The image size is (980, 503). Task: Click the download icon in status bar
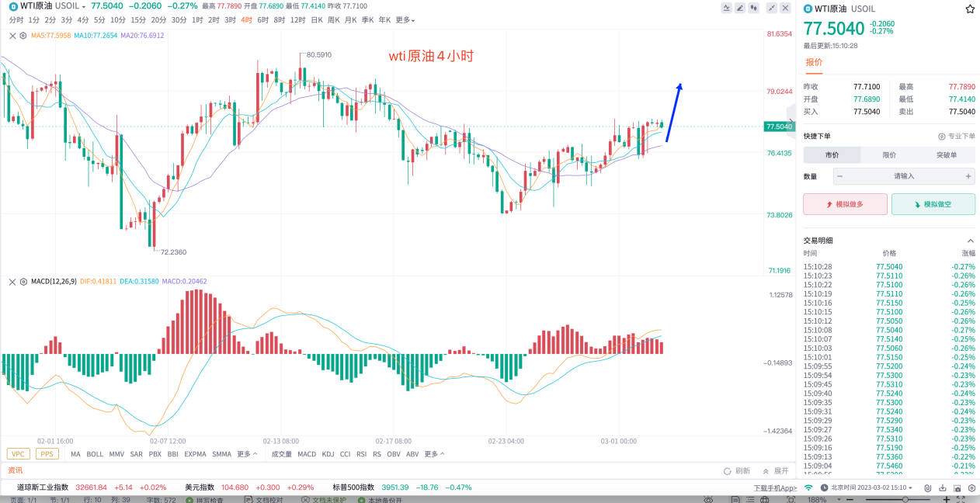point(942,487)
